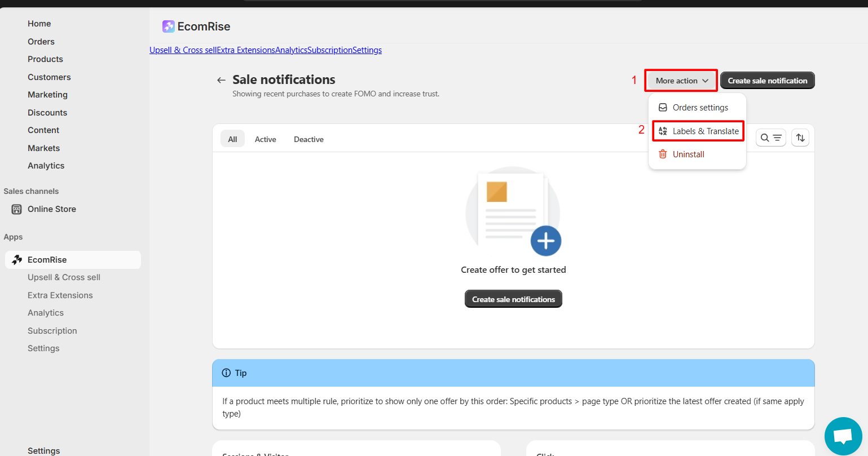This screenshot has height=456, width=868.
Task: Open Extra Extensions top link
Action: click(246, 50)
